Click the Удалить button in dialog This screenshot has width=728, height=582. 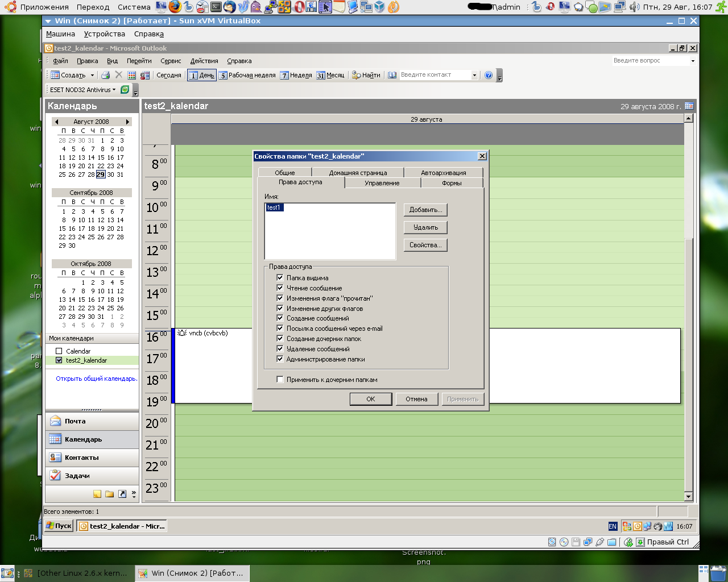pos(425,227)
